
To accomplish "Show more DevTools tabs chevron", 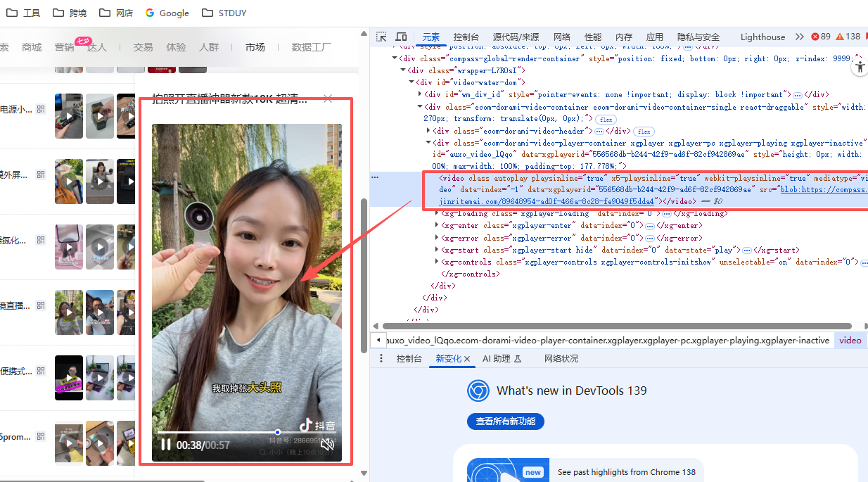I will click(799, 37).
